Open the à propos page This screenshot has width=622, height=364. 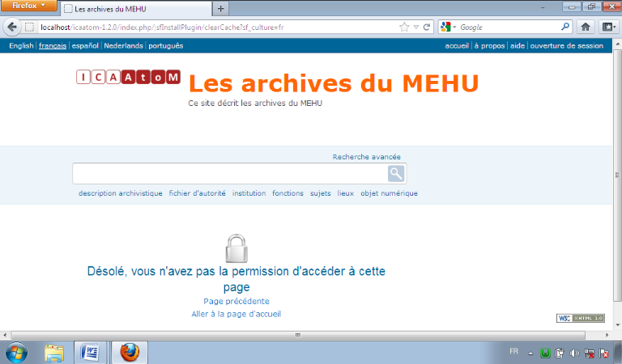pyautogui.click(x=489, y=45)
